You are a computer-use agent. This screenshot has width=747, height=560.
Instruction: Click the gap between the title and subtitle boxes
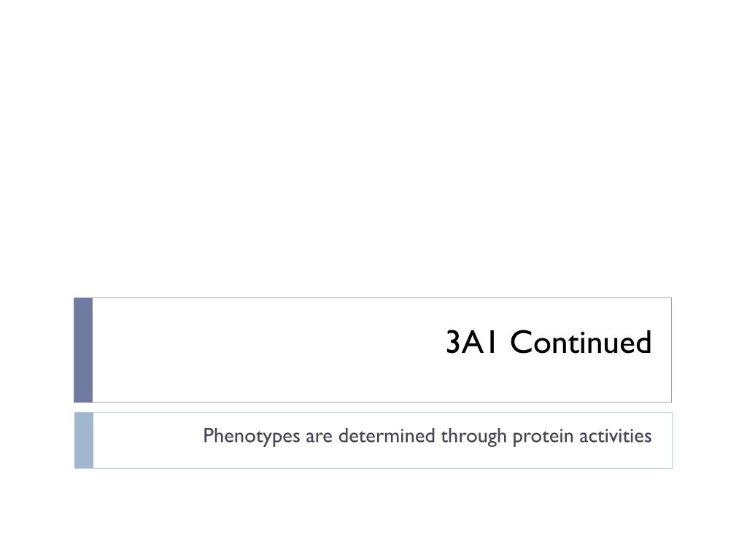click(x=373, y=408)
